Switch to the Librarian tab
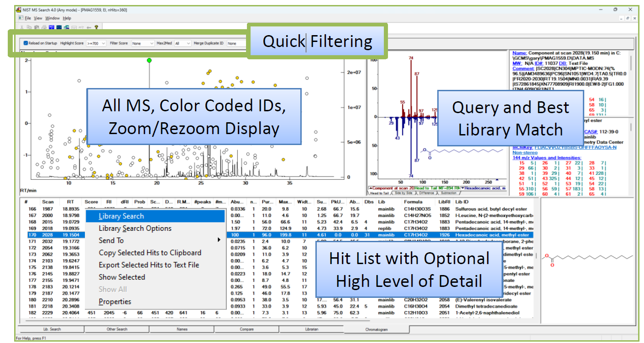Image resolution: width=644 pixels, height=343 pixels. (x=312, y=329)
